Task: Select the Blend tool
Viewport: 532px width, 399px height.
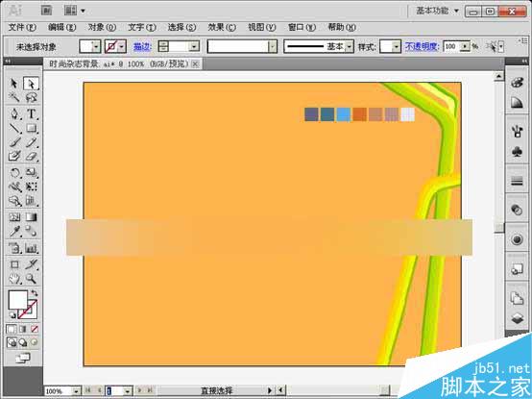Action: tap(31, 232)
